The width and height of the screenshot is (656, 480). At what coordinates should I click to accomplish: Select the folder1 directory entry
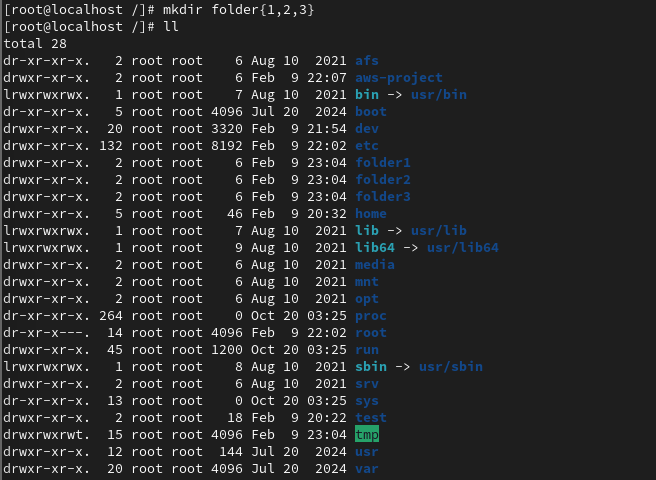tap(383, 163)
